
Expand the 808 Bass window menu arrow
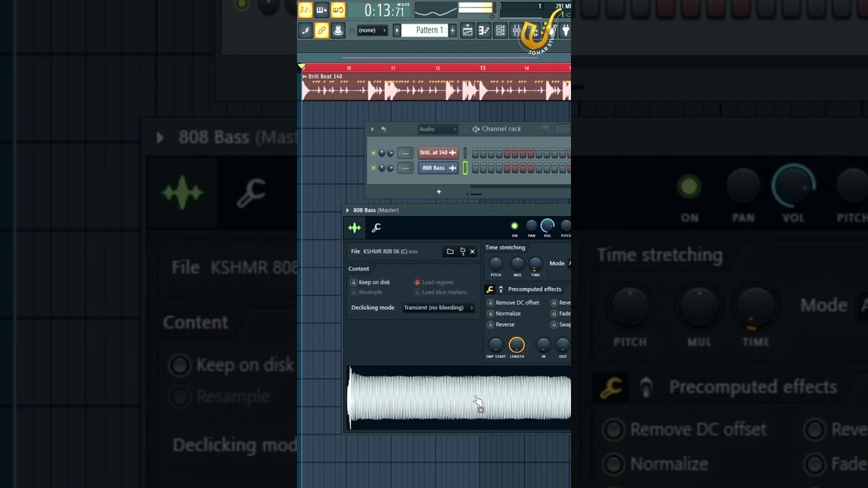[347, 210]
